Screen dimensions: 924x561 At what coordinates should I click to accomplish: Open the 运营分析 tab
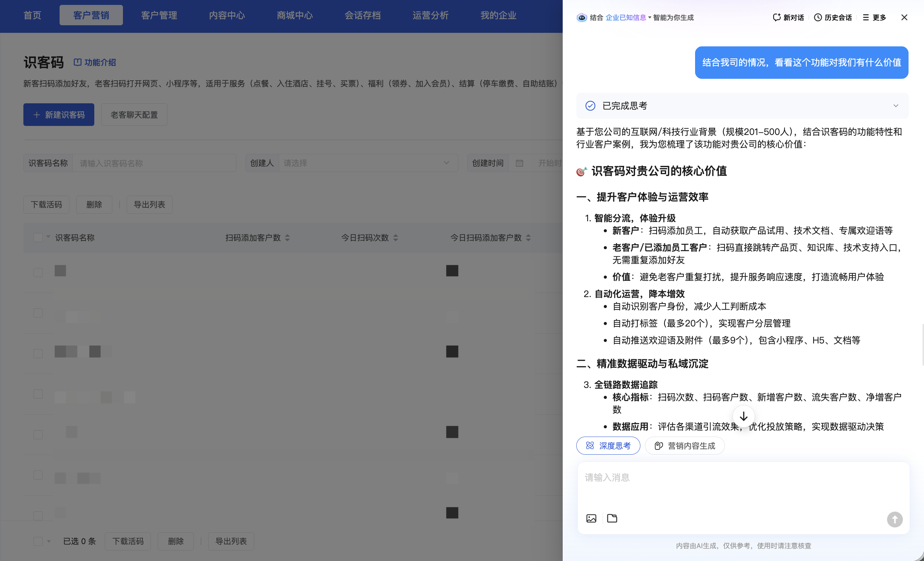click(431, 15)
